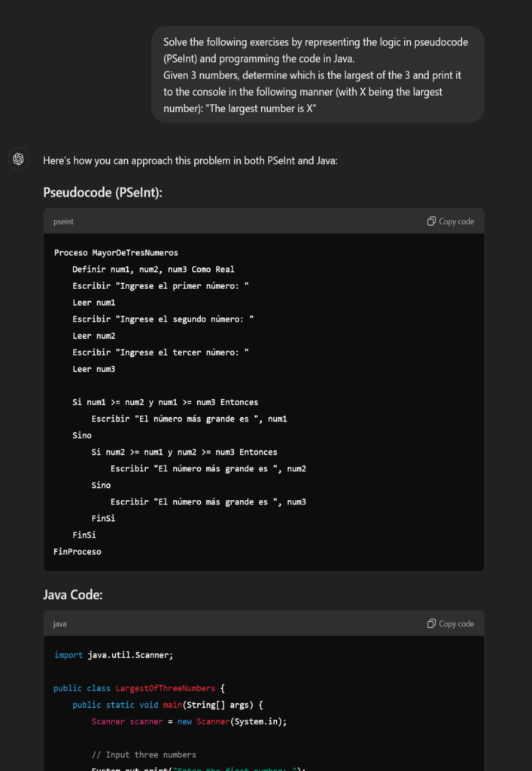Click the 'Scanner scanner = new Scanner' line

(189, 721)
